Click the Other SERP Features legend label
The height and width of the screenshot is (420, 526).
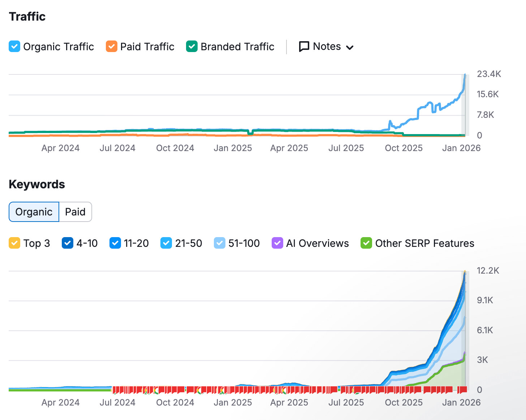coord(424,243)
